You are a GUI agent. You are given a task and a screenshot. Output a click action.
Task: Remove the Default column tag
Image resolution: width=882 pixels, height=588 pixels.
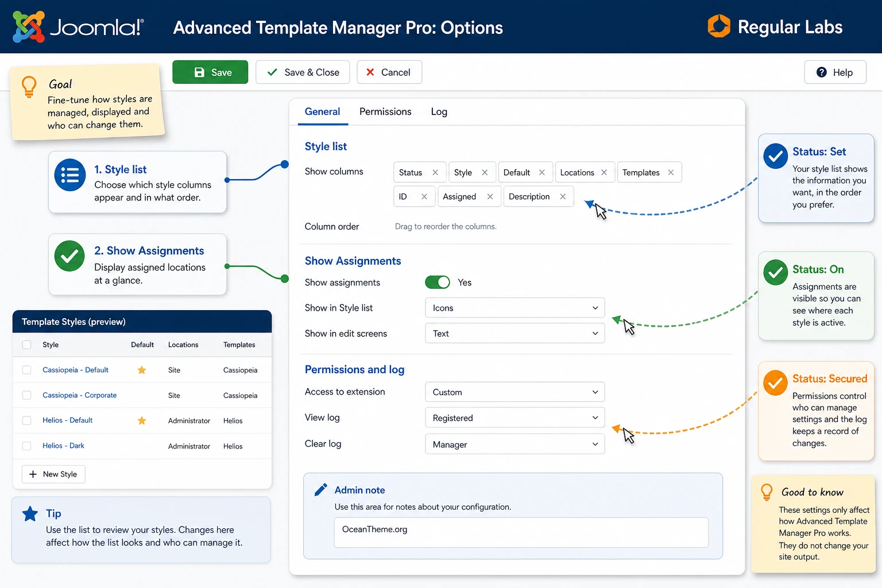coord(541,172)
